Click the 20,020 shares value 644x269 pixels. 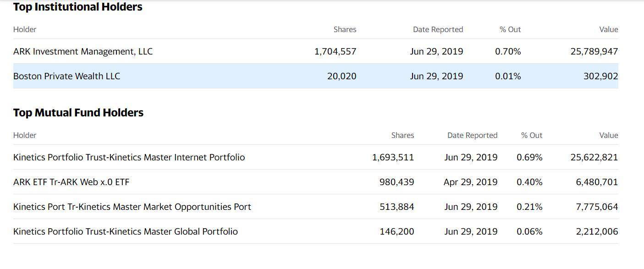(341, 76)
